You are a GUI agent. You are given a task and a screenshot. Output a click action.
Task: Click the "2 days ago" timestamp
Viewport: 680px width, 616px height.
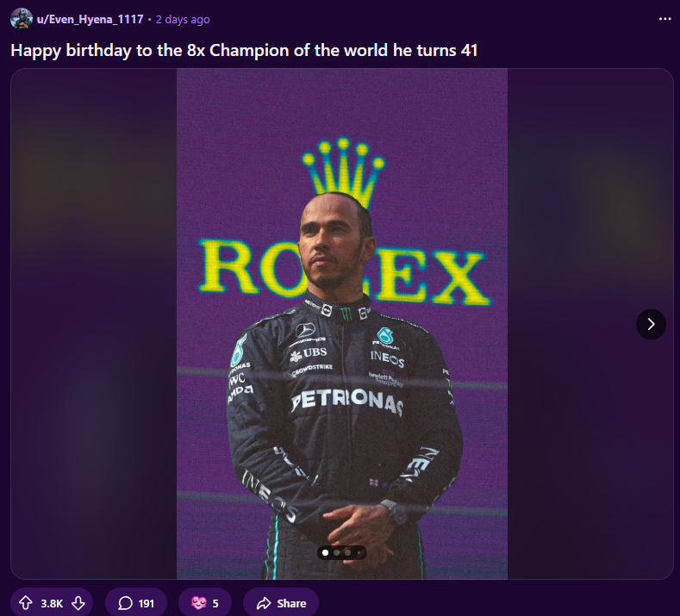(183, 20)
